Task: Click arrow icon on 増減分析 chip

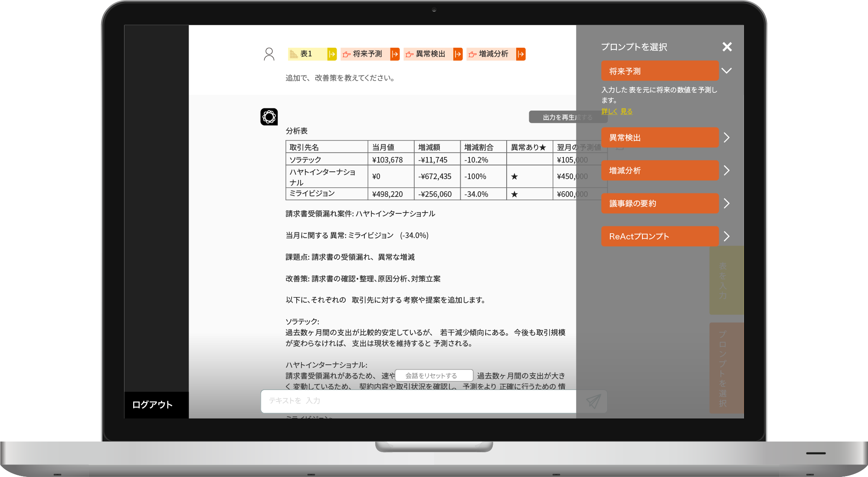Action: [x=521, y=54]
